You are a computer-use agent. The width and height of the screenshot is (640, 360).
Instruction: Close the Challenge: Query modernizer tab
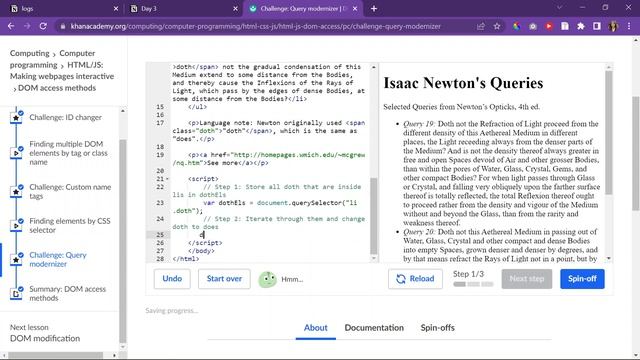tap(355, 8)
